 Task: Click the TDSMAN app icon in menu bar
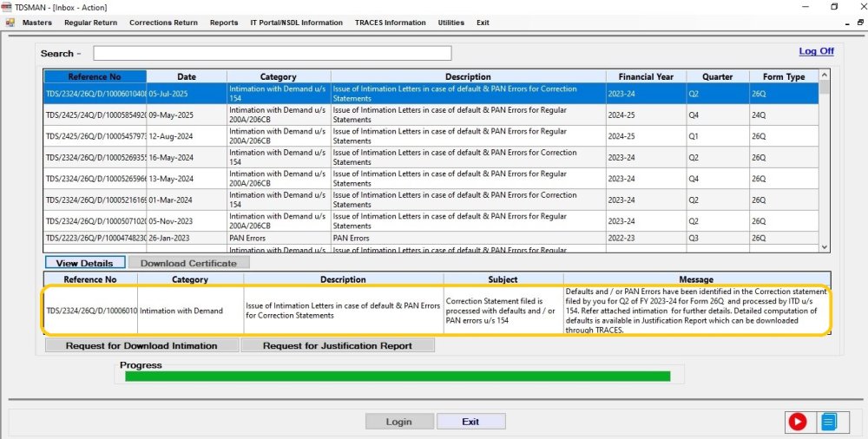(10, 23)
